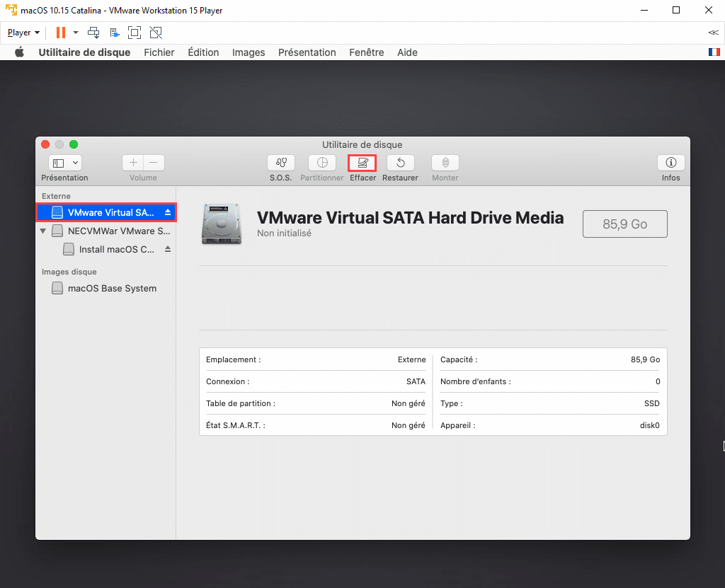Click the French flag input source icon
The image size is (725, 588).
(714, 52)
